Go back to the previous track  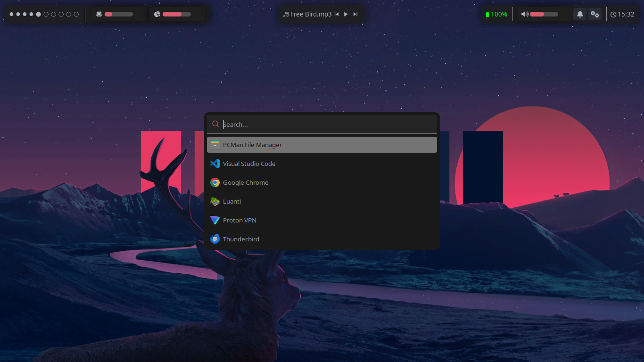pyautogui.click(x=337, y=14)
